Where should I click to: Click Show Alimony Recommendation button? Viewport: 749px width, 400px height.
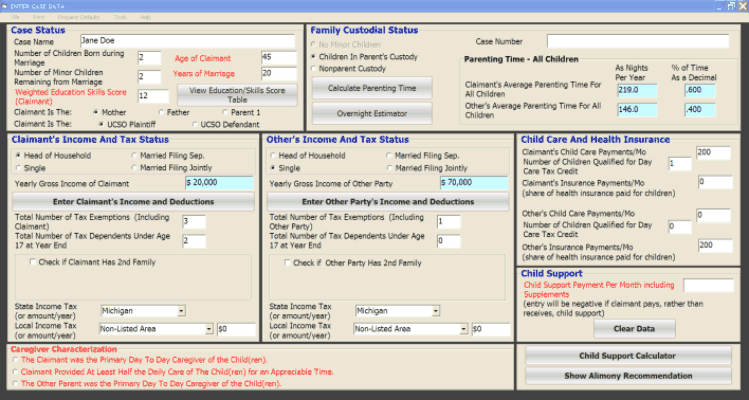click(x=628, y=376)
